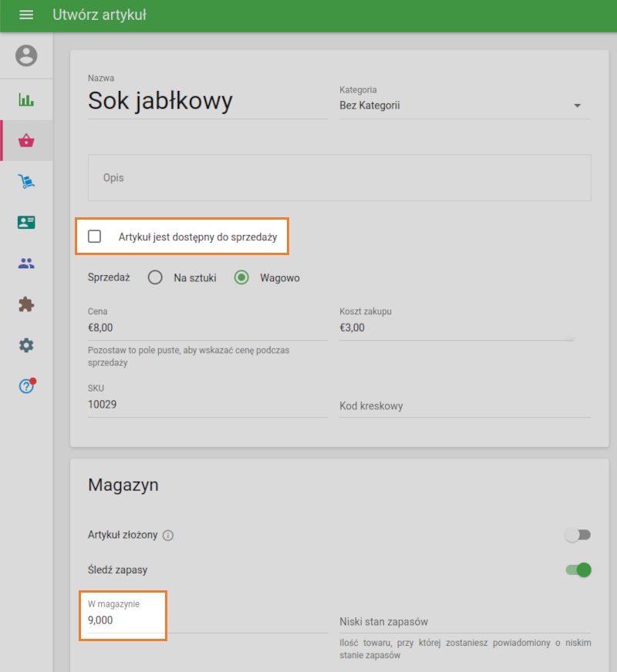617x672 pixels.
Task: Open Customers via contact card icon
Action: (x=27, y=222)
